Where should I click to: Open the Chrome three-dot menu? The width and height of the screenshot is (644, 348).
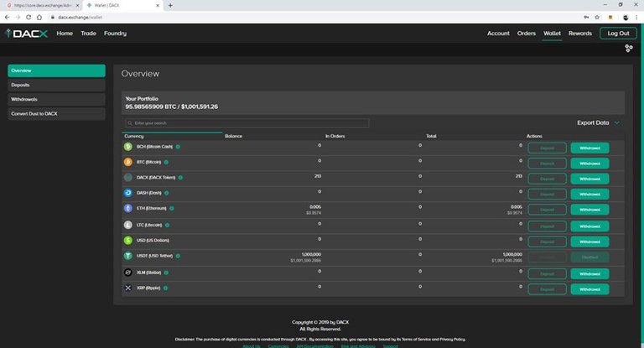tap(637, 18)
